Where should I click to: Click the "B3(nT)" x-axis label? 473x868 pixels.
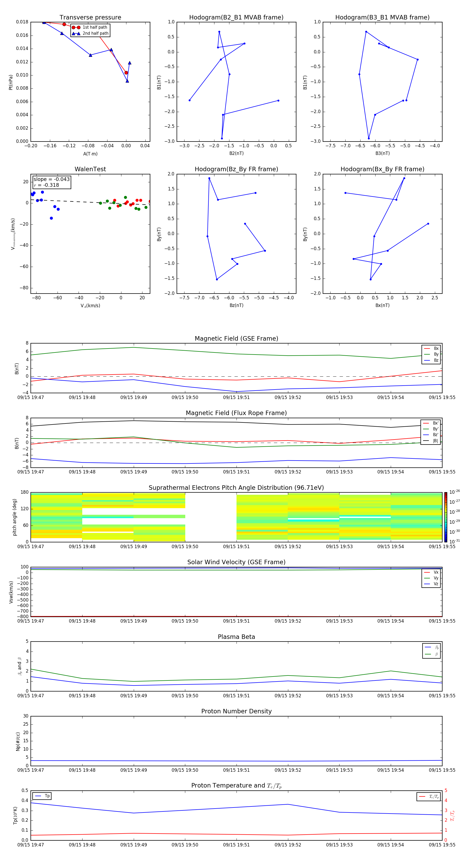click(x=382, y=153)
